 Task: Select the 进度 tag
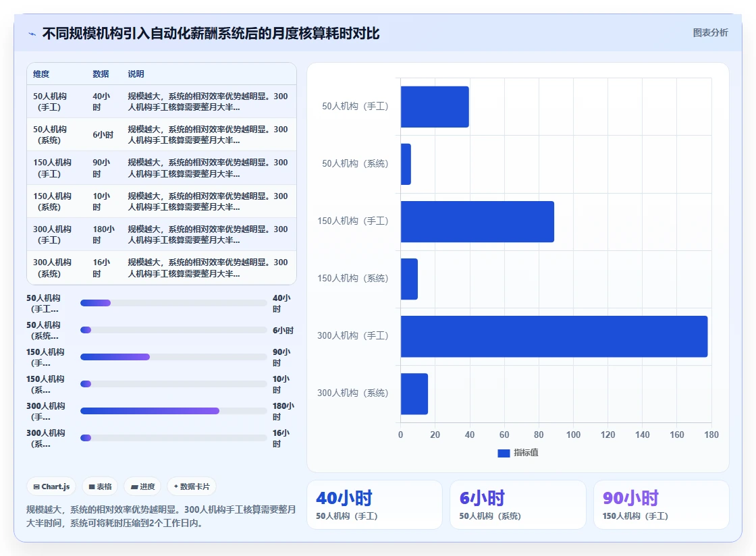143,486
